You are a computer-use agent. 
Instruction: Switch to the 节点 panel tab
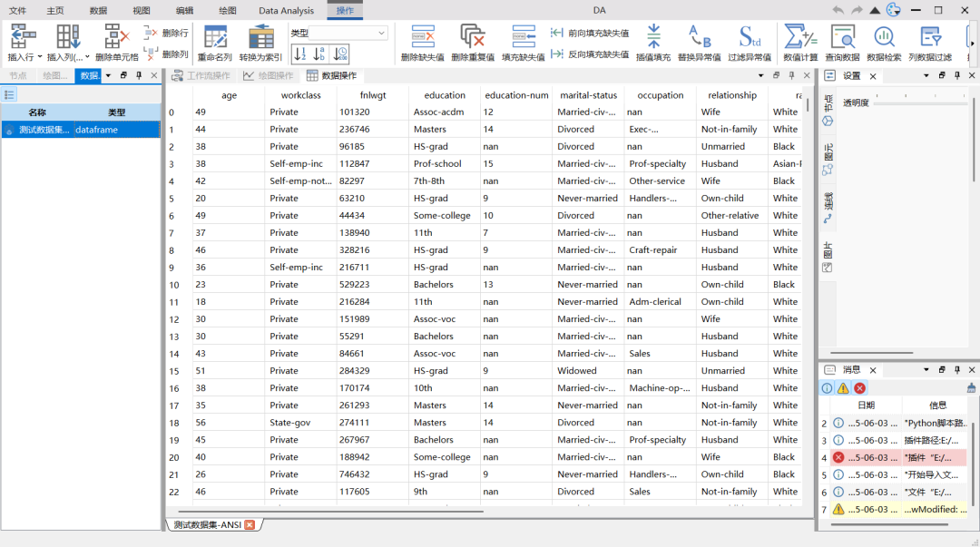coord(17,75)
